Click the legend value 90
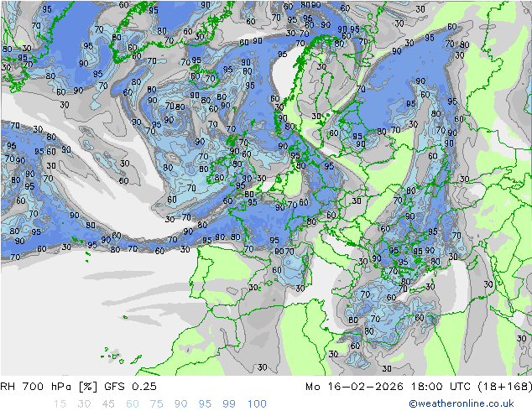The image size is (532, 411). [181, 403]
